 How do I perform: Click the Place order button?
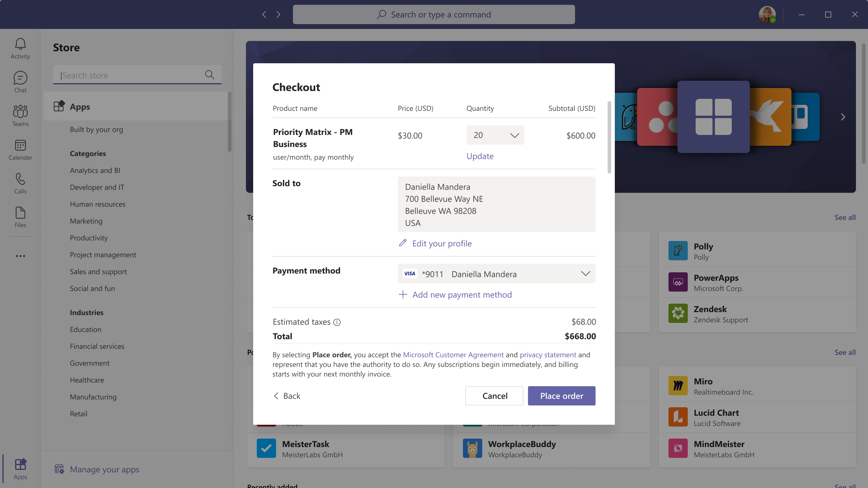click(x=561, y=396)
